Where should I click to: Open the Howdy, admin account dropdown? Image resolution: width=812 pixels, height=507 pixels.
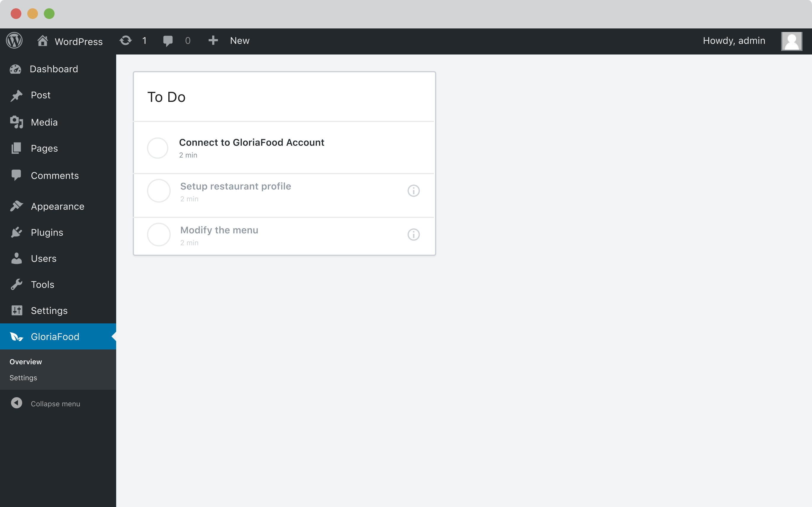(x=733, y=40)
